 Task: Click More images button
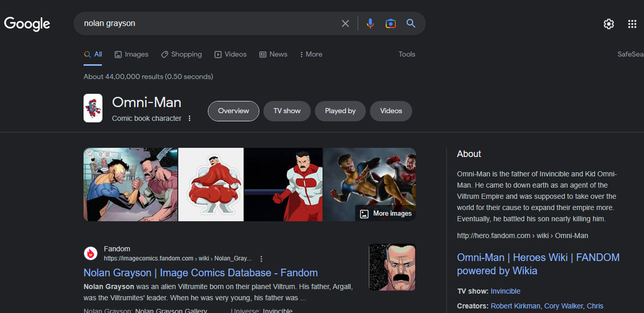tap(386, 214)
